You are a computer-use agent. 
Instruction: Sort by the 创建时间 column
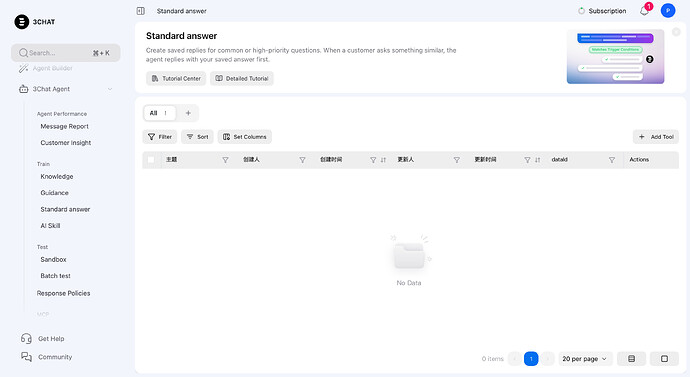383,160
